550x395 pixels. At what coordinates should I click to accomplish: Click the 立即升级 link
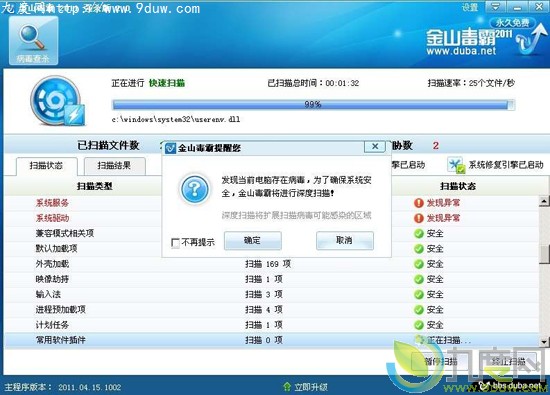311,387
